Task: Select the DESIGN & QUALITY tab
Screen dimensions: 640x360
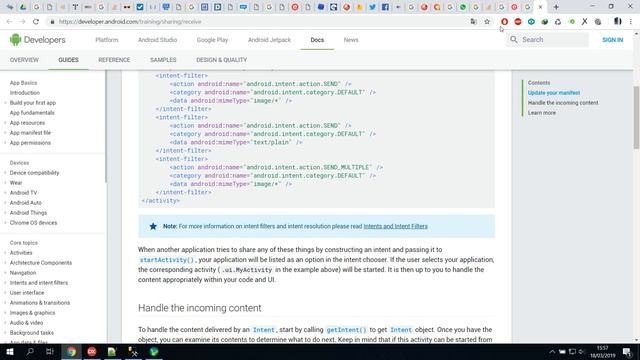Action: [221, 60]
